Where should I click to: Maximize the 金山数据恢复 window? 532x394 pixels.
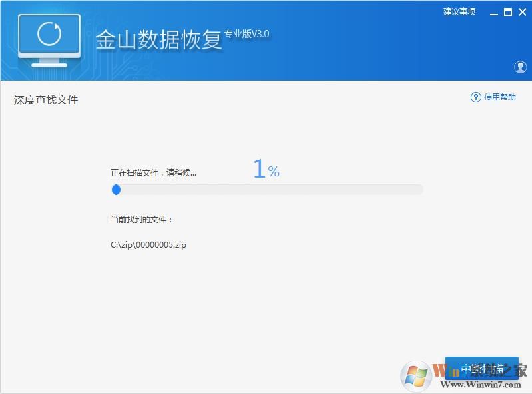[x=508, y=13]
